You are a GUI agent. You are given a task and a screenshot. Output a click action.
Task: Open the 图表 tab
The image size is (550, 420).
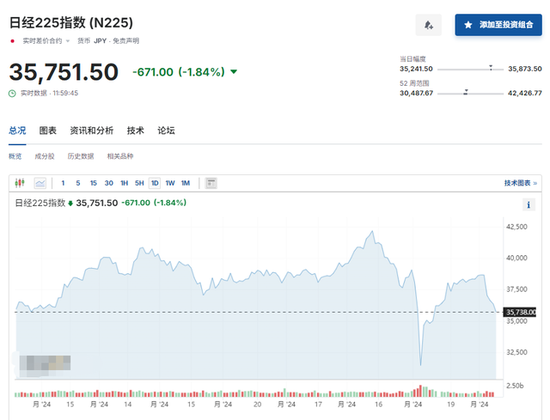click(x=48, y=131)
